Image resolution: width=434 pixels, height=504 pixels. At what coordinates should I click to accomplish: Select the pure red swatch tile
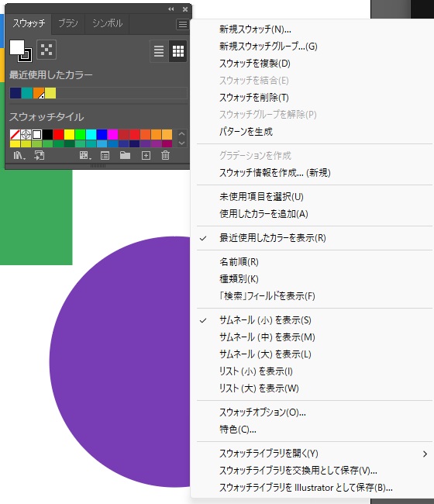pos(58,134)
